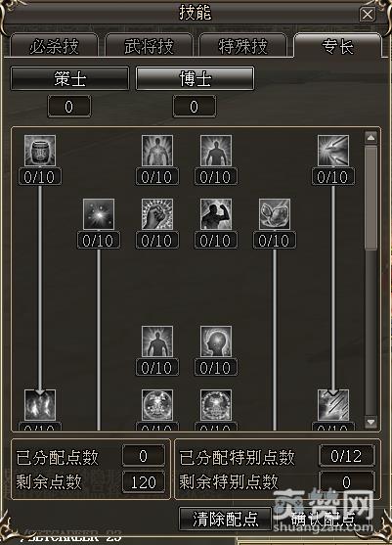Screen dimensions: 392x545
Task: Select the dark silhouette aura skill in top row
Action: 216,151
